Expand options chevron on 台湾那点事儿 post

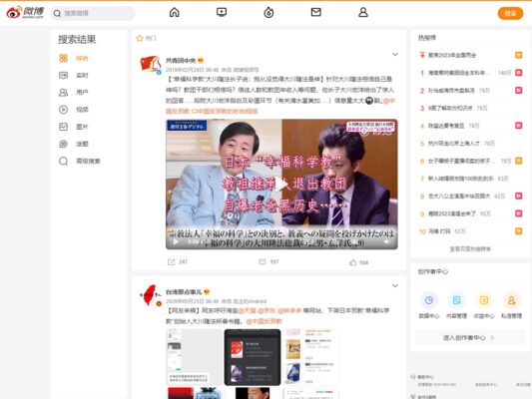click(395, 285)
